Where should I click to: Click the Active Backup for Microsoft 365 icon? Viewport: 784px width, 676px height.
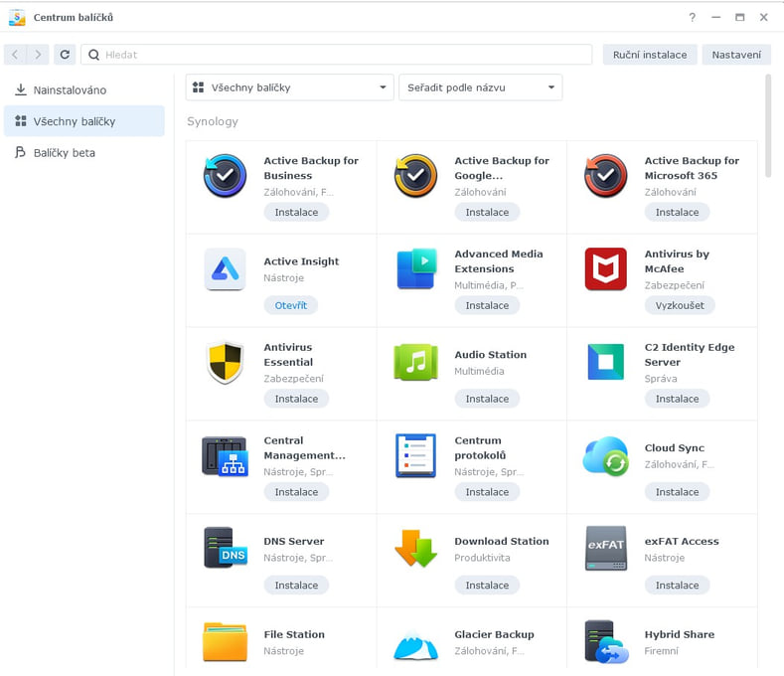[x=605, y=176]
